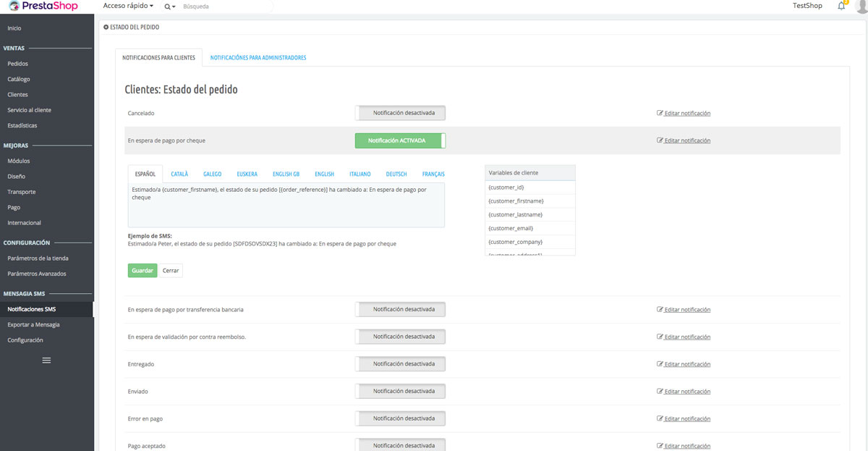The width and height of the screenshot is (868, 451).
Task: Click the edit pencil icon for Cancelado
Action: pyautogui.click(x=660, y=114)
